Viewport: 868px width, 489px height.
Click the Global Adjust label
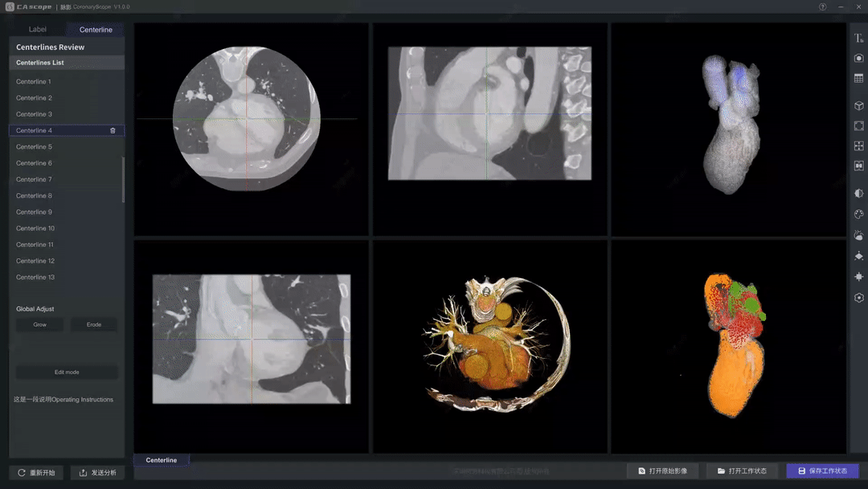(x=35, y=309)
